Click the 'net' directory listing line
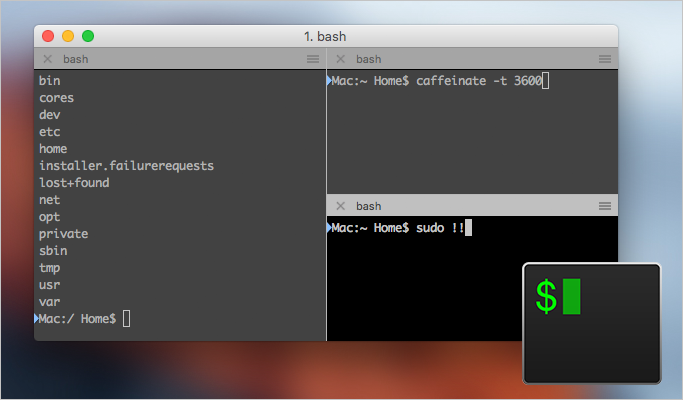This screenshot has width=683, height=400. tap(50, 200)
